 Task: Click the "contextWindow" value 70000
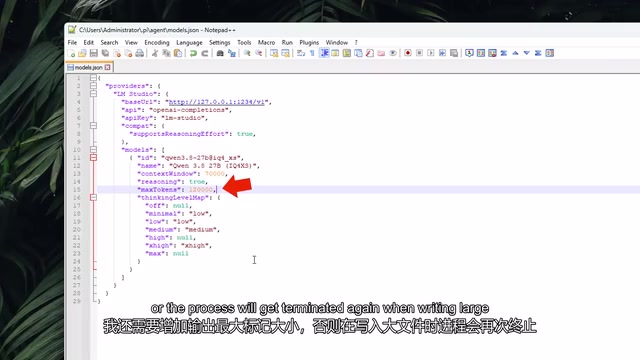(x=214, y=174)
